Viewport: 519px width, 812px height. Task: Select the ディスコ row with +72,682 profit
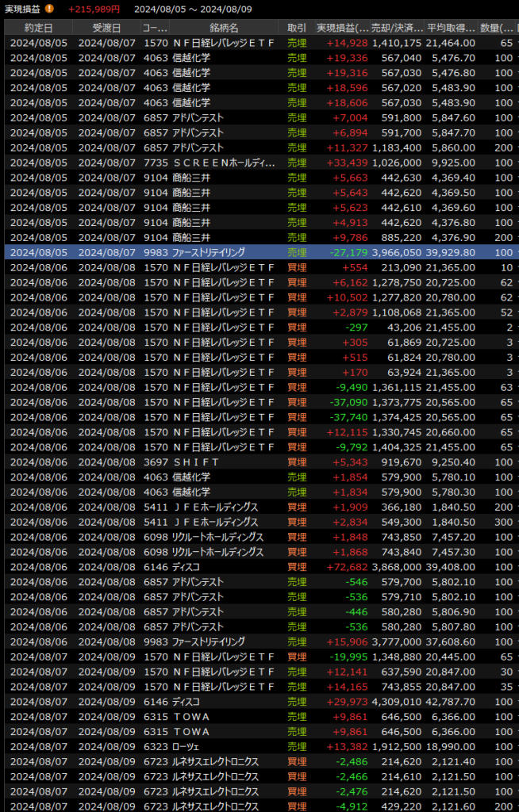point(259,567)
